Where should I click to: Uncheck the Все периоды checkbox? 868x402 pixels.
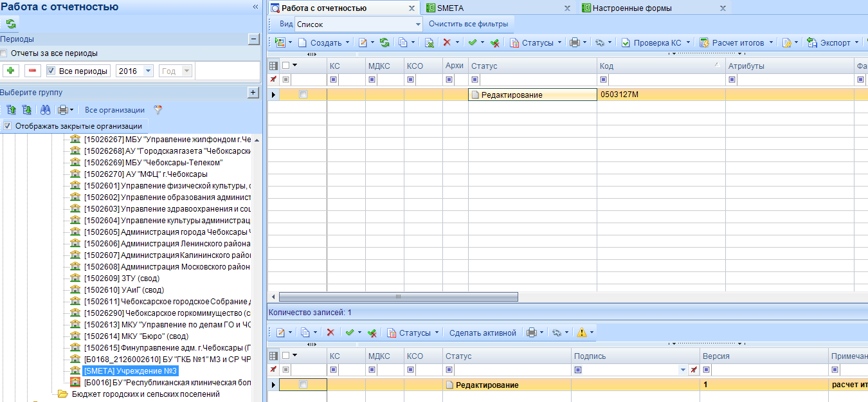[51, 71]
